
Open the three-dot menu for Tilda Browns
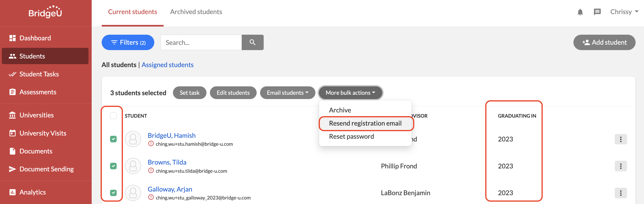tap(620, 166)
